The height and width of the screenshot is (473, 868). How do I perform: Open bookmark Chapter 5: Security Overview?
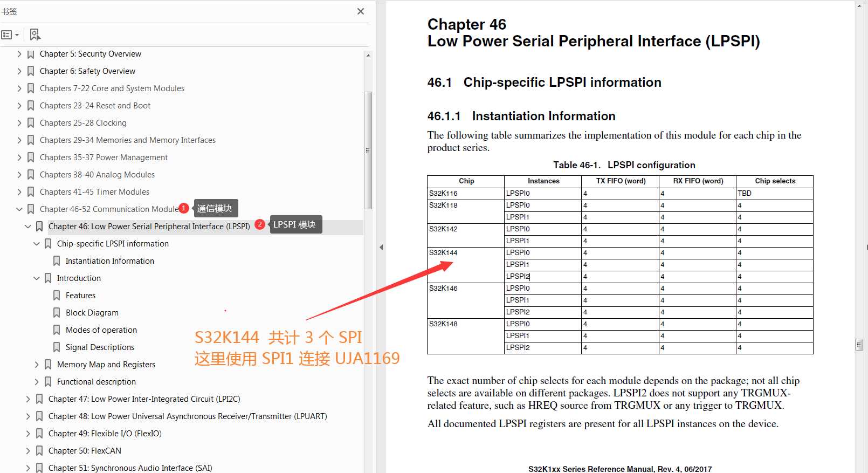pos(91,54)
